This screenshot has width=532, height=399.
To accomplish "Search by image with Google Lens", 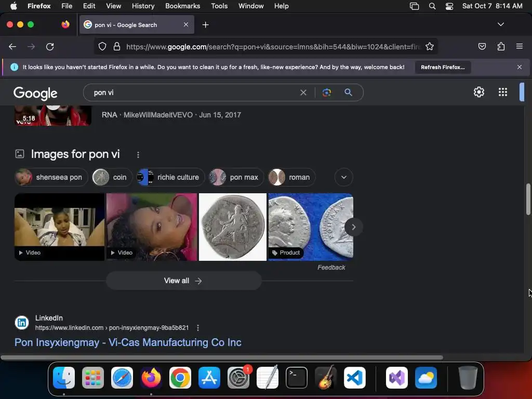I will pos(326,92).
